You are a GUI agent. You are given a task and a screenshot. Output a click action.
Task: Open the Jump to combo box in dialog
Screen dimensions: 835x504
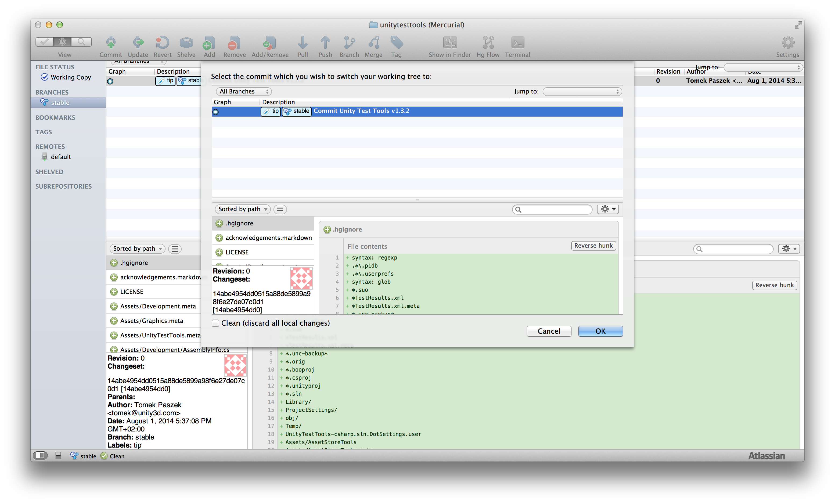pos(582,92)
